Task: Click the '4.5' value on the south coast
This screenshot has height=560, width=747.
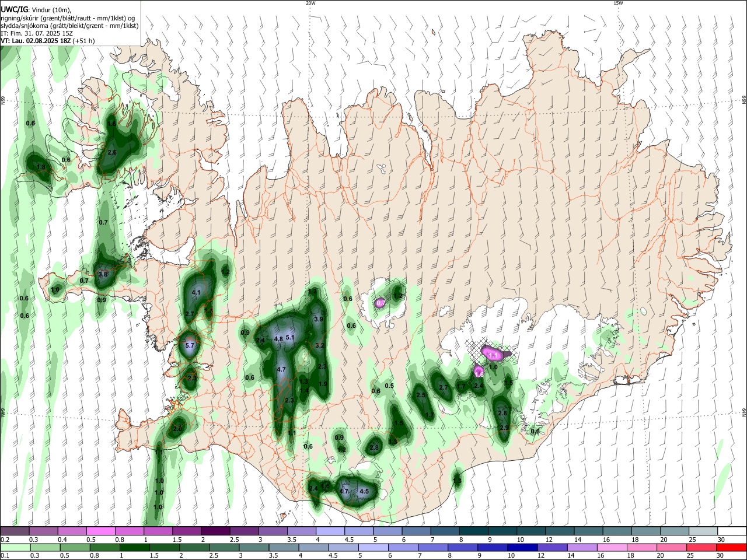Action: (x=365, y=492)
